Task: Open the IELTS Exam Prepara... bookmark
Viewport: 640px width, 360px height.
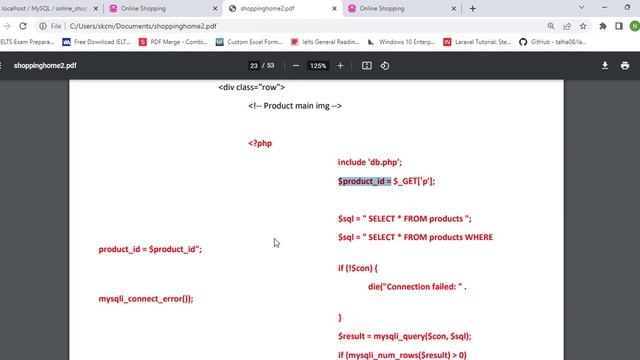Action: pos(27,42)
